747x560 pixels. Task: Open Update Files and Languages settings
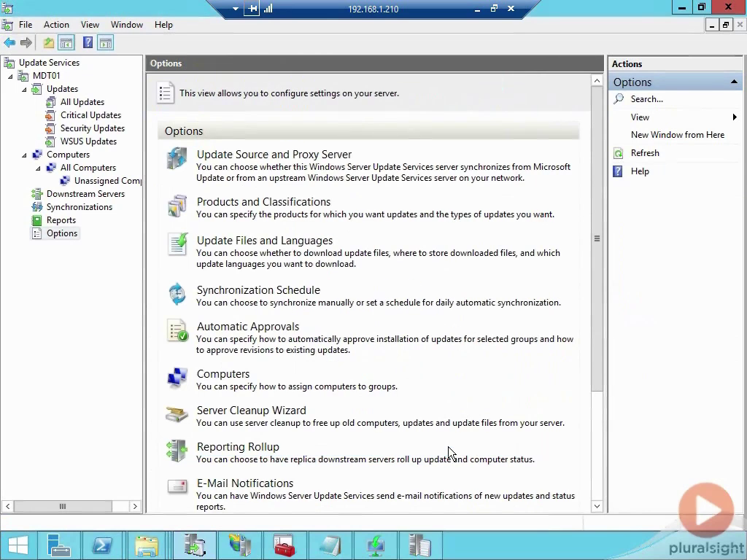pos(264,241)
